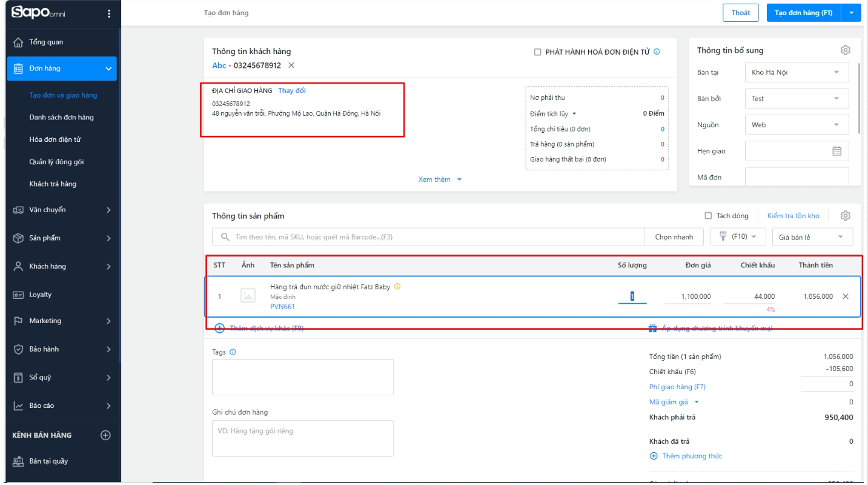The image size is (868, 485).
Task: Expand the Vận chuyển sidebar menu
Action: coord(109,210)
